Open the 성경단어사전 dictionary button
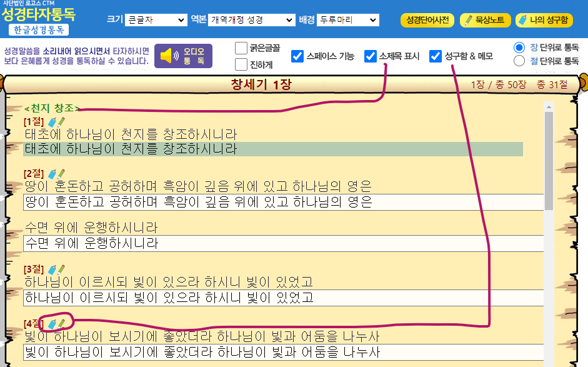The image size is (588, 367). tap(427, 21)
